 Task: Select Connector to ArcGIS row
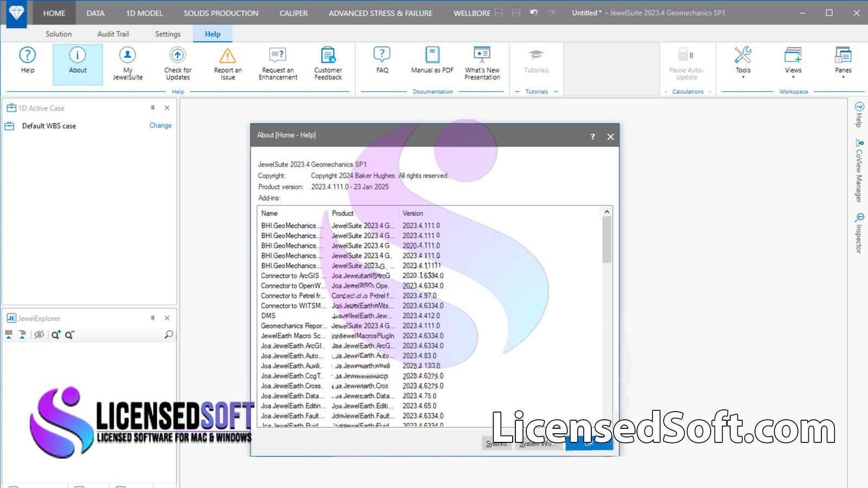[429, 275]
